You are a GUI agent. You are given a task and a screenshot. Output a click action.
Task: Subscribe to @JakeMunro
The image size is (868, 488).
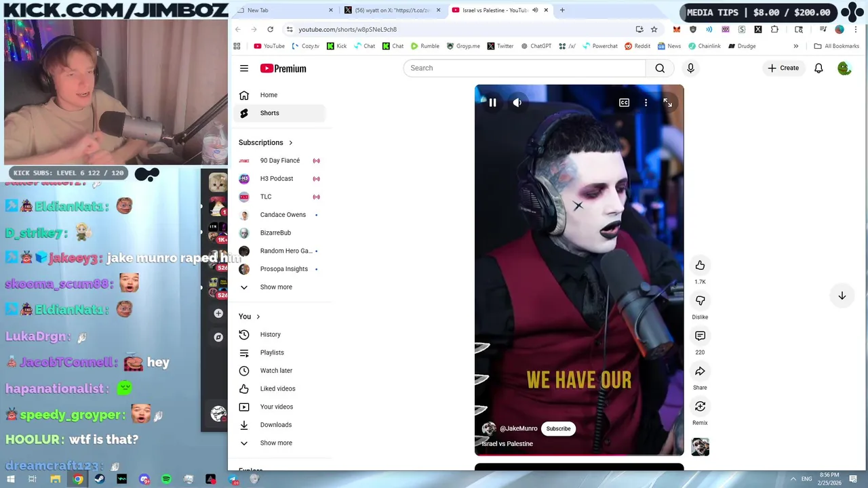[x=558, y=428]
